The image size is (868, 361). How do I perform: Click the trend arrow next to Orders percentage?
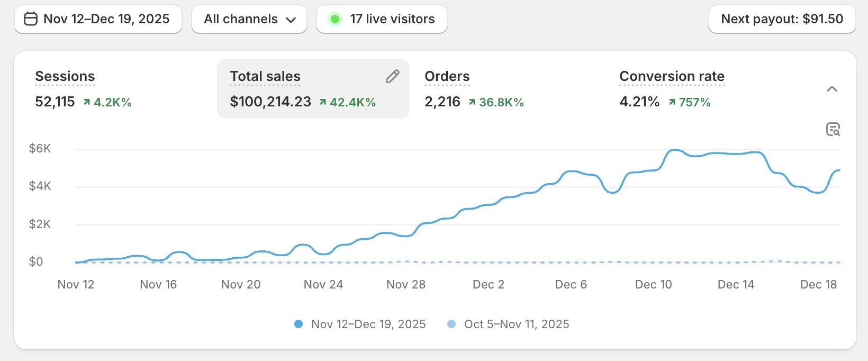pyautogui.click(x=472, y=102)
